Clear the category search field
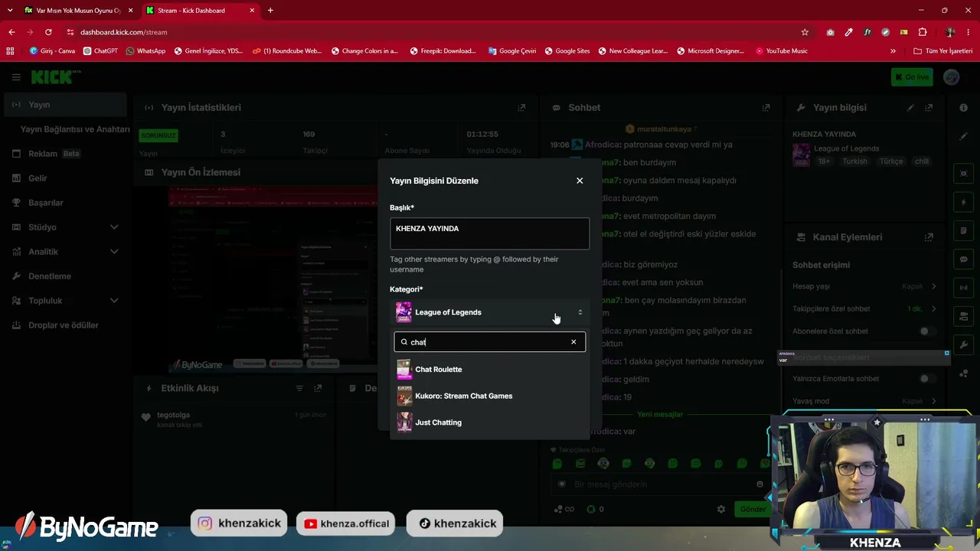 [573, 342]
